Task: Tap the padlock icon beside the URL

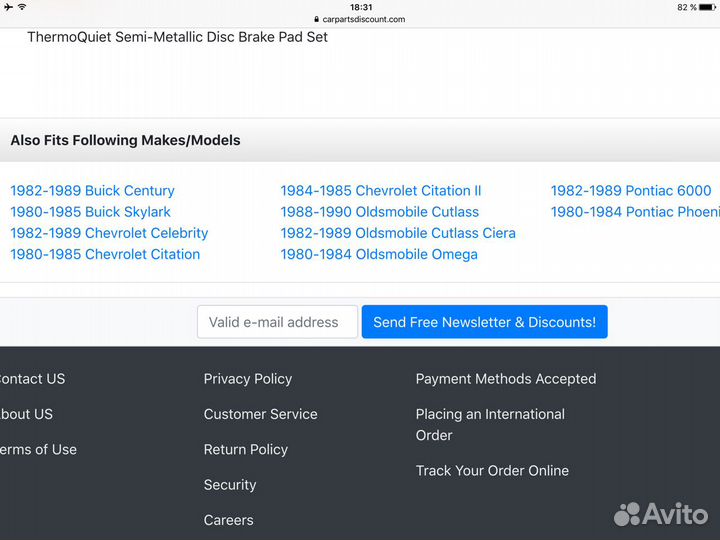Action: 316,19
